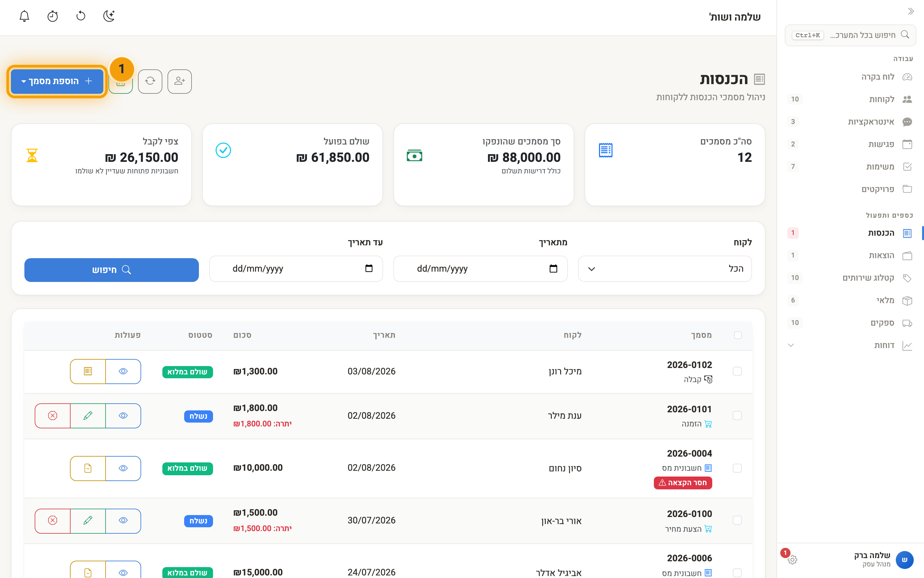The image size is (924, 578).
Task: Open הוספת מסמך add document dropdown
Action: pos(57,81)
